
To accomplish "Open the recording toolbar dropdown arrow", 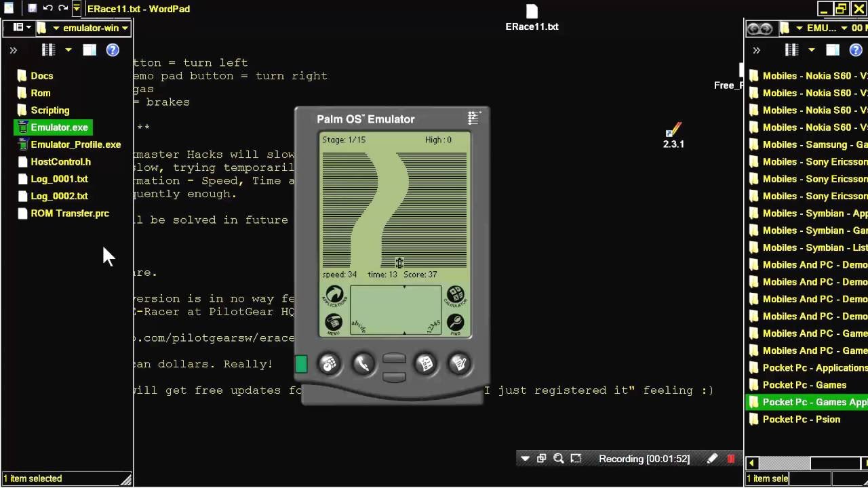I will coord(525,459).
